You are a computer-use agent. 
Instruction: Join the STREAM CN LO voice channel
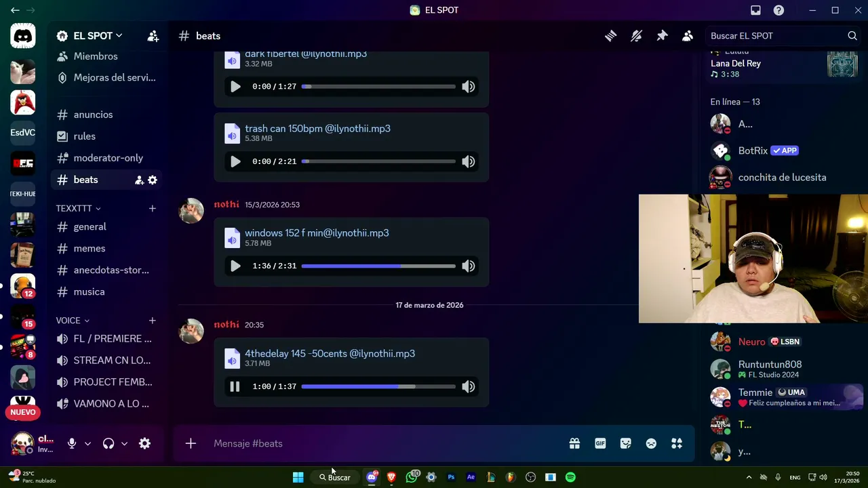106,361
